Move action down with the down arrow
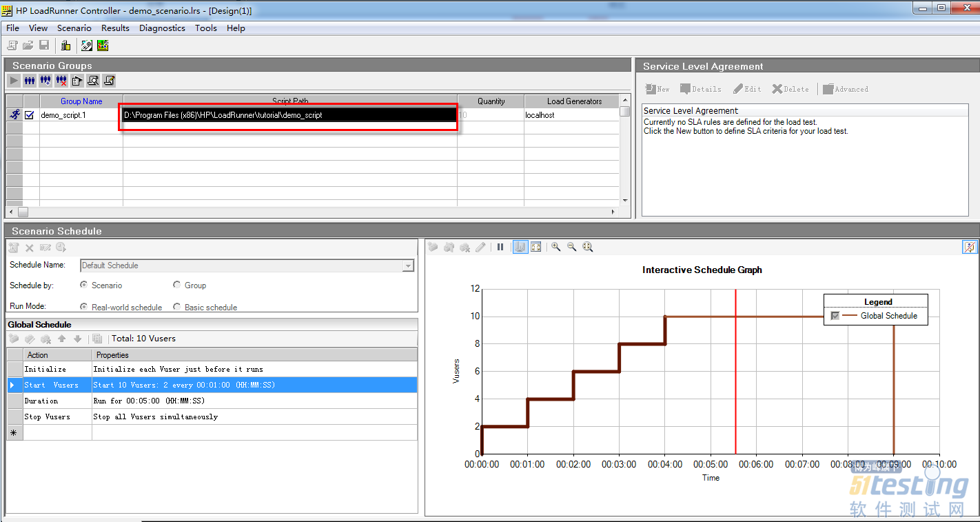 pyautogui.click(x=77, y=339)
